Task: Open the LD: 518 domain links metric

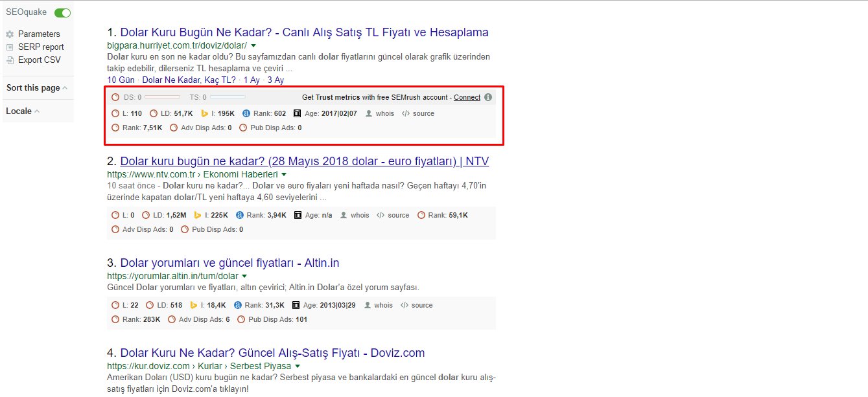Action: pyautogui.click(x=164, y=305)
